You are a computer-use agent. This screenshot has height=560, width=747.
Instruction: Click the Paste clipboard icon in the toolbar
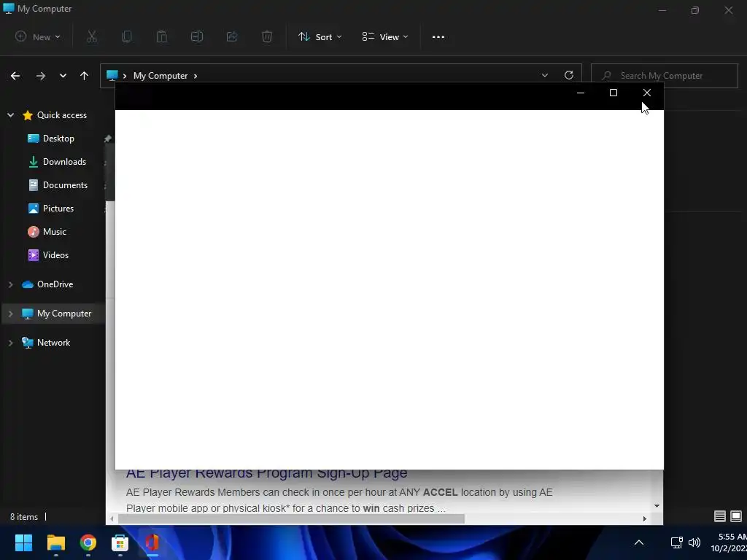pyautogui.click(x=162, y=36)
